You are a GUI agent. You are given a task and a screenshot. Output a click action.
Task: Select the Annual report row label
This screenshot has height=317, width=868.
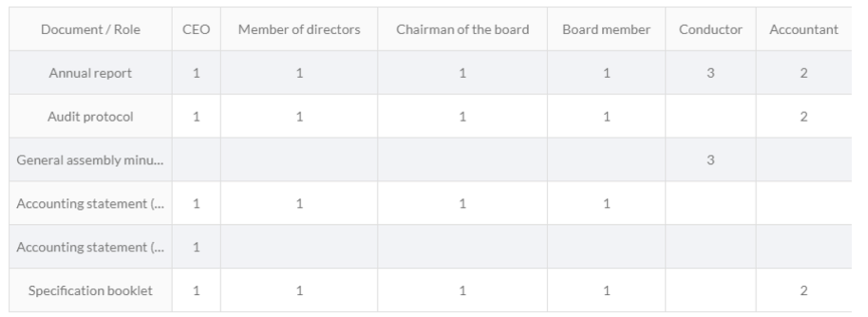pos(90,73)
